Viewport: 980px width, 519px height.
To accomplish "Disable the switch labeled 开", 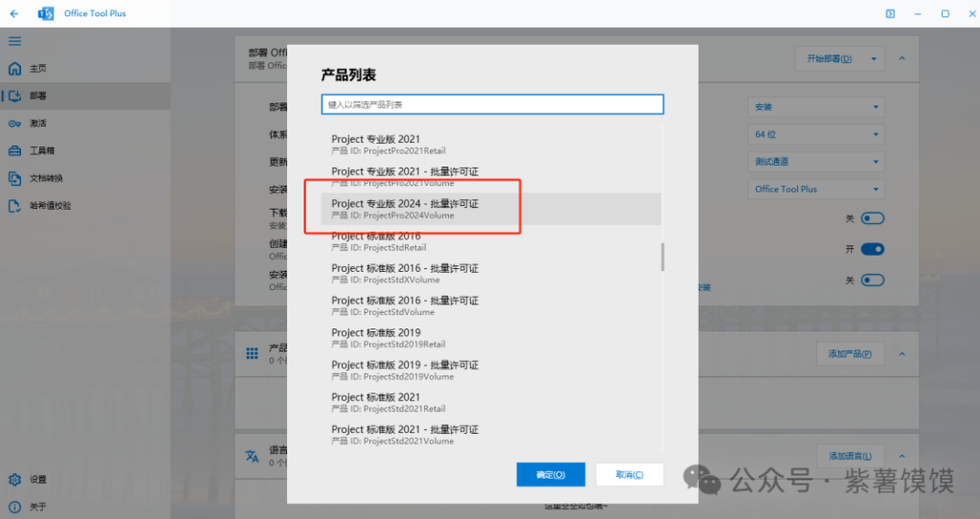I will click(872, 249).
